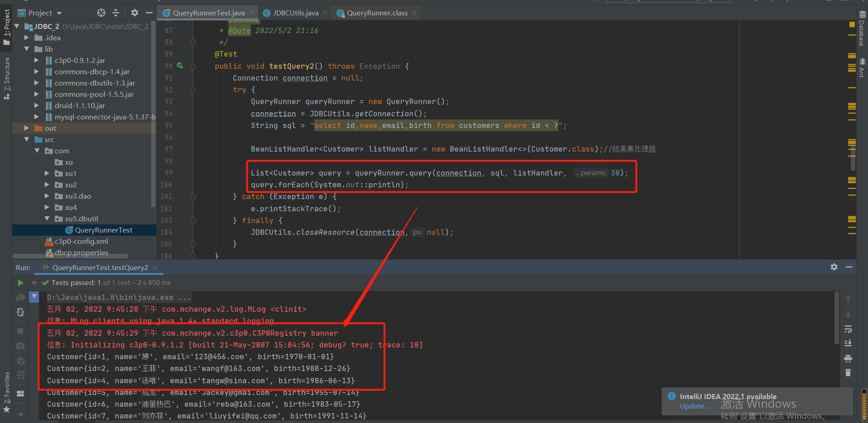Click the locate file target icon in Project panel
This screenshot has height=423, width=868.
(101, 13)
